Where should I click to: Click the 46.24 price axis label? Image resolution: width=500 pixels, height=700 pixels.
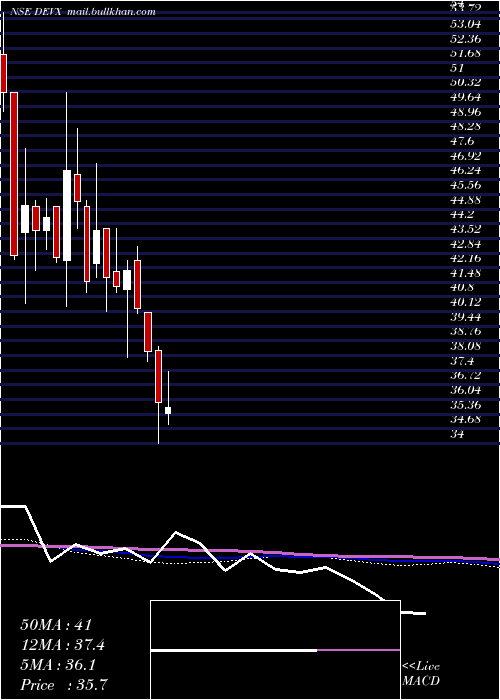click(464, 170)
